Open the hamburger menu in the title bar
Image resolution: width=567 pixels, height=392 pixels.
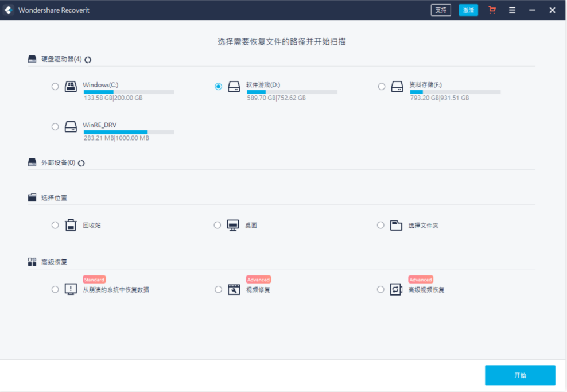click(512, 10)
